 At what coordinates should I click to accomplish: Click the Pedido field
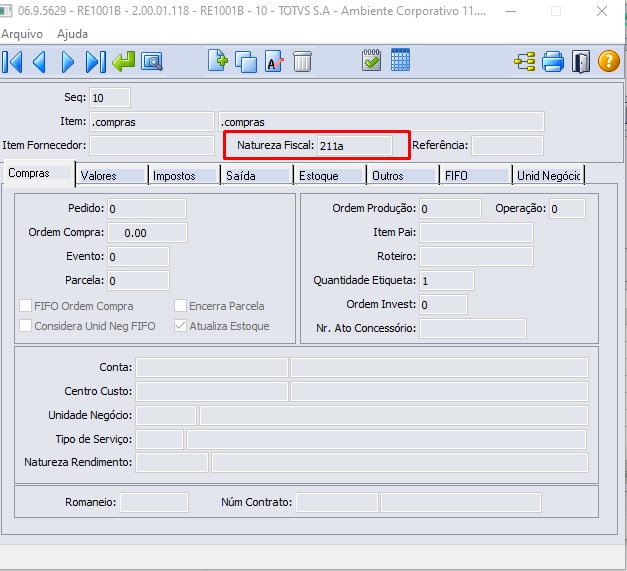coord(147,209)
